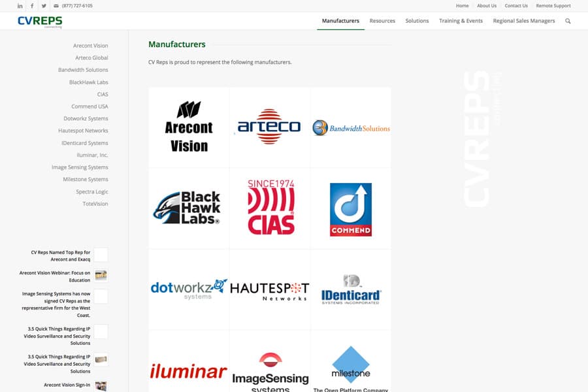Go to the Home link
588x392 pixels.
(x=463, y=6)
